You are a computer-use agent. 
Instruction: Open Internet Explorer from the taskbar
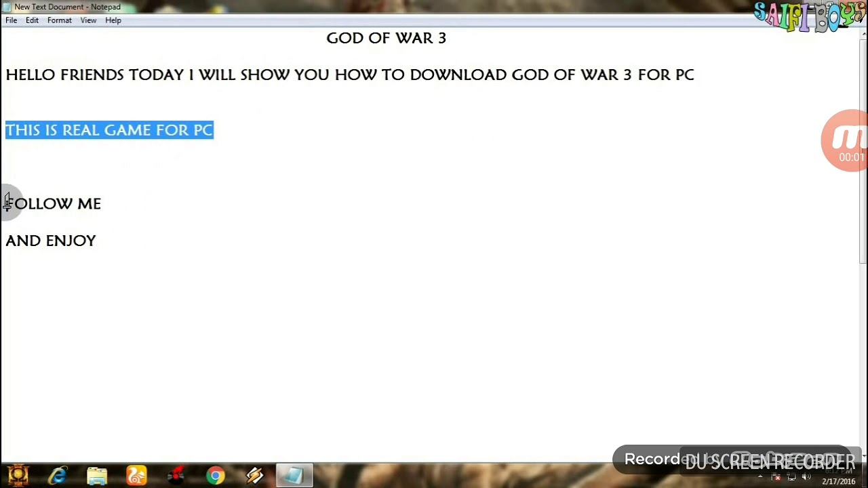(x=58, y=476)
